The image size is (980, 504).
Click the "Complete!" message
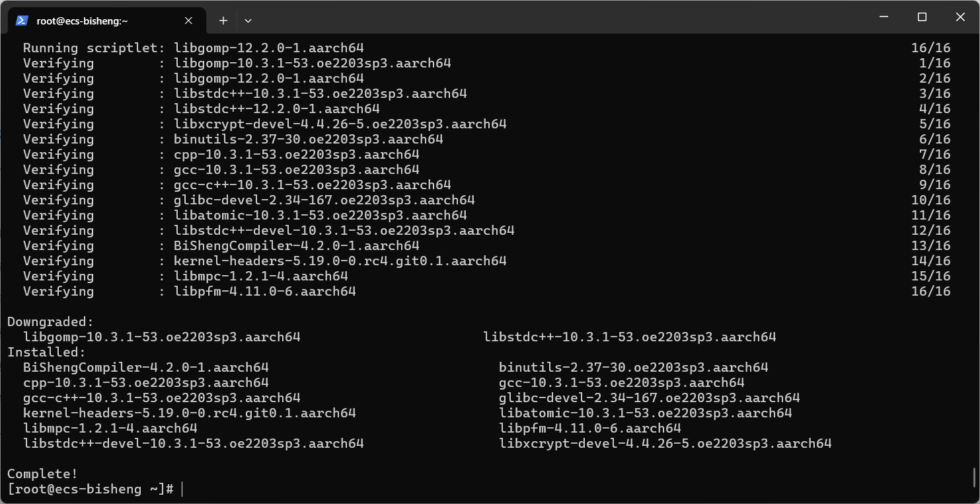pos(42,474)
